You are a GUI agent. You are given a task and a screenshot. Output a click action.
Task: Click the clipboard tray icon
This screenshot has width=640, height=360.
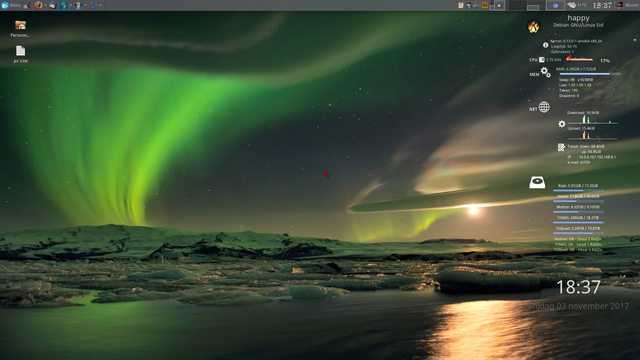(x=461, y=5)
